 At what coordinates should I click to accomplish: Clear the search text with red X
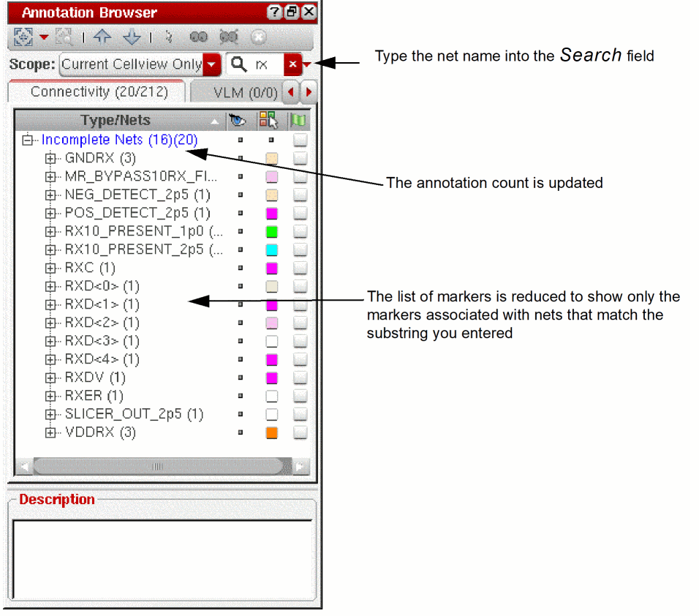[292, 64]
